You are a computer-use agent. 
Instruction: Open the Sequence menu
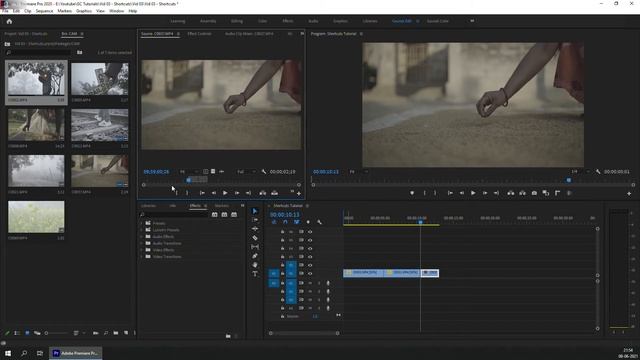44,11
